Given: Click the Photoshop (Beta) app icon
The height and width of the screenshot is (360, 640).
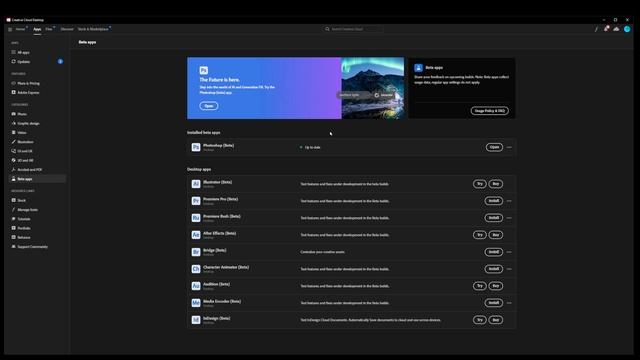Looking at the screenshot, I should (x=196, y=147).
